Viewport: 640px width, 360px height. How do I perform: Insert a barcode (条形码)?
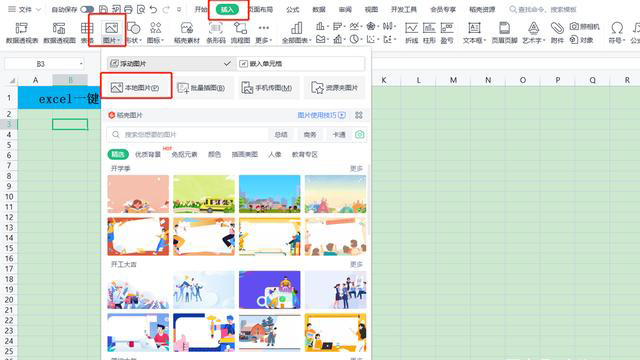point(216,33)
